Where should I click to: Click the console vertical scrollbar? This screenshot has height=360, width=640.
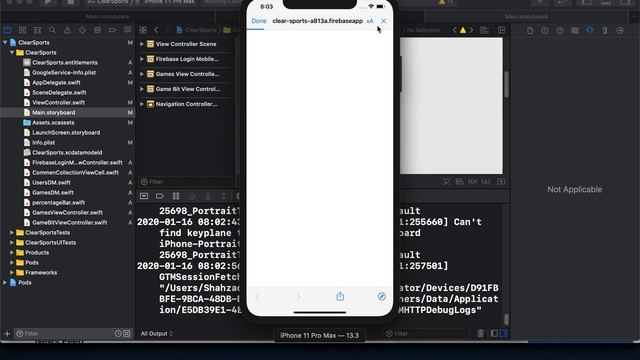pyautogui.click(x=506, y=318)
